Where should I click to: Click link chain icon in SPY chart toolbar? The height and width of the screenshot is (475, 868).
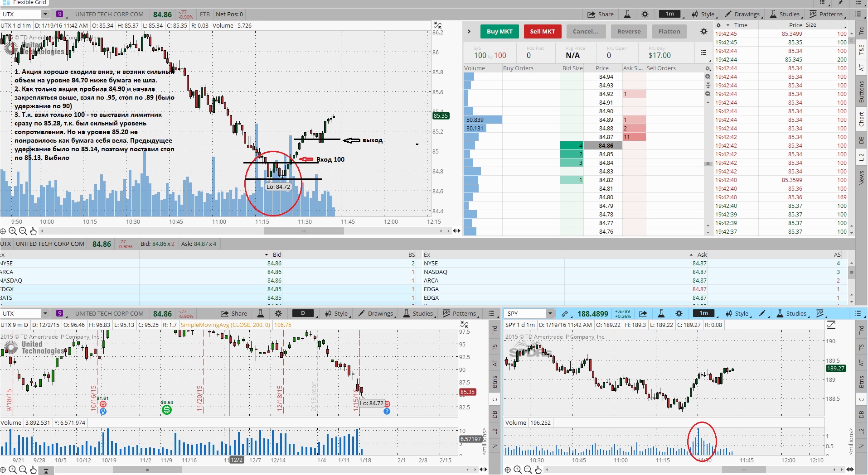[x=565, y=314]
